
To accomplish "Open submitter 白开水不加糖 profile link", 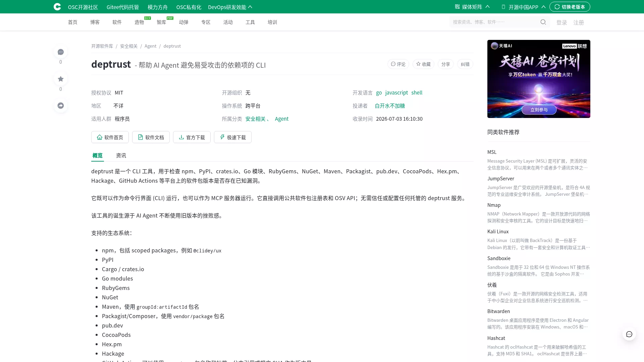I will [390, 106].
